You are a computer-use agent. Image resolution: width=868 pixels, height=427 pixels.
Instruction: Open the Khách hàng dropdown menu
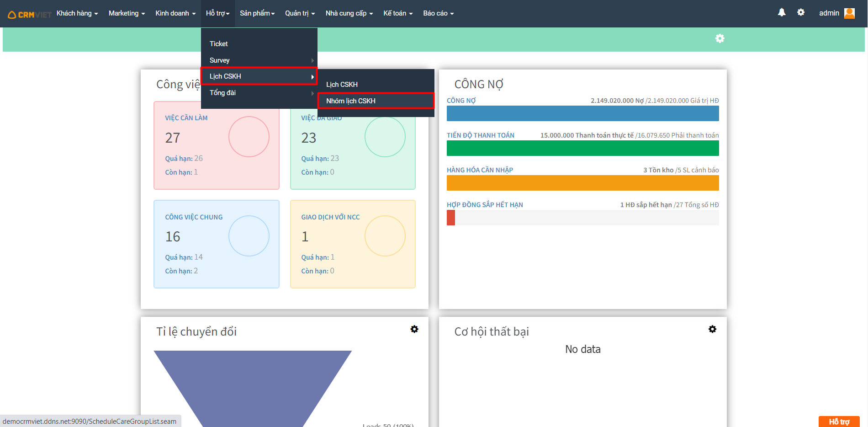[x=77, y=13]
